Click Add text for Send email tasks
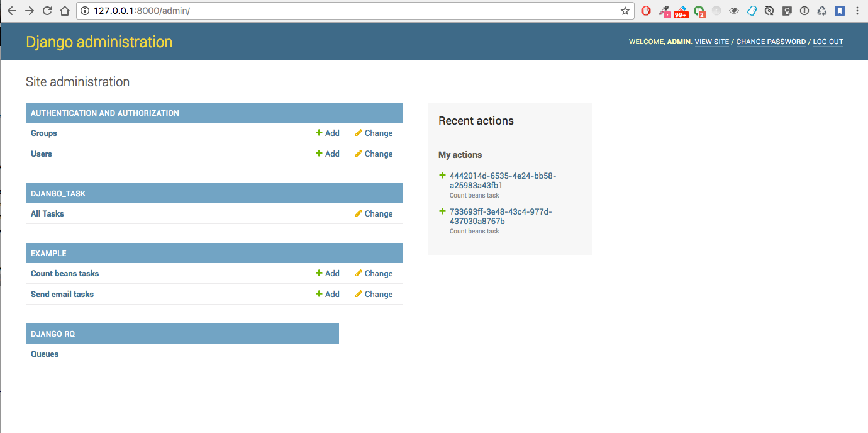This screenshot has width=868, height=433. click(x=332, y=294)
